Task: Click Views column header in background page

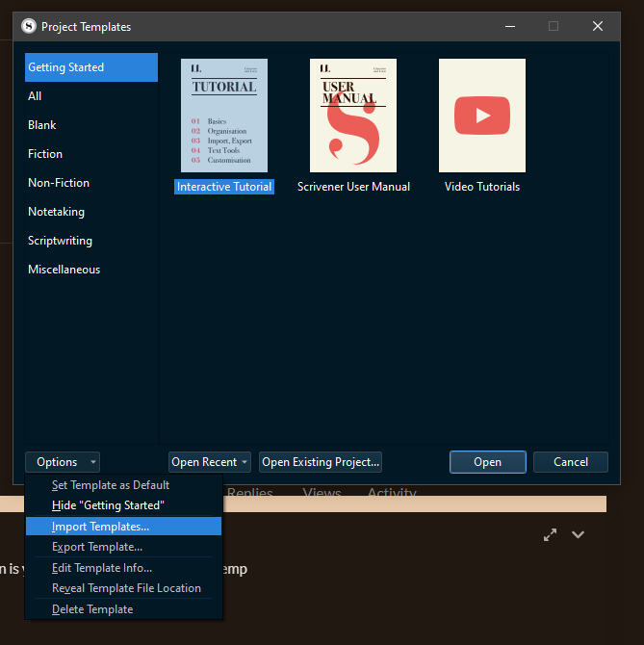Action: pos(322,492)
